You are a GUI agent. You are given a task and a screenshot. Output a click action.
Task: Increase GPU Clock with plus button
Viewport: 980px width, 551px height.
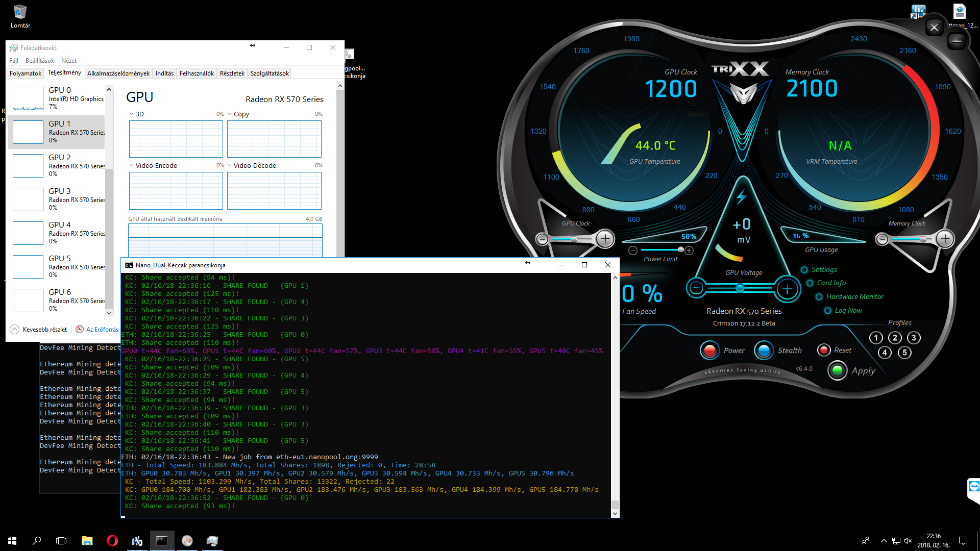click(x=605, y=239)
